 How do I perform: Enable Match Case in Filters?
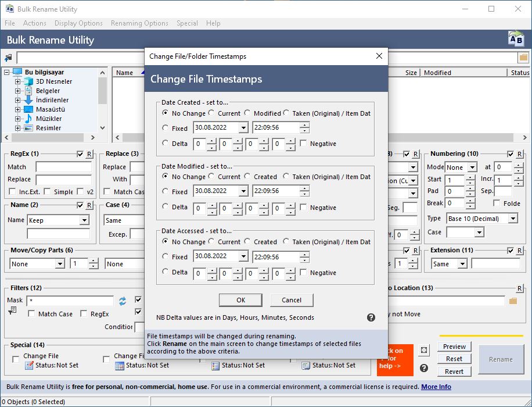(x=31, y=313)
